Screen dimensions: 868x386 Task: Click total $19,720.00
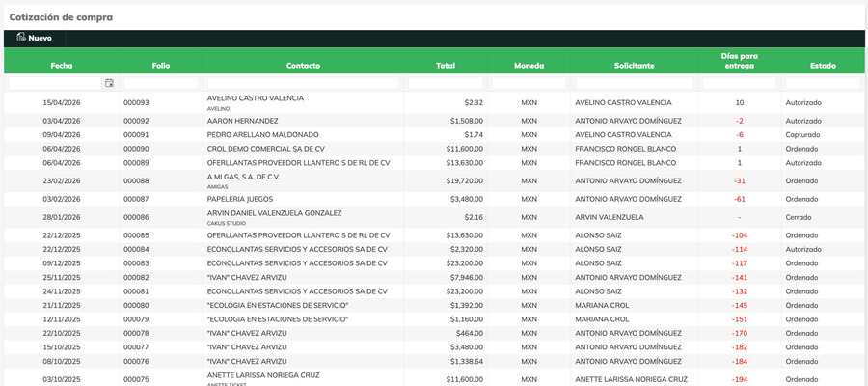point(465,181)
